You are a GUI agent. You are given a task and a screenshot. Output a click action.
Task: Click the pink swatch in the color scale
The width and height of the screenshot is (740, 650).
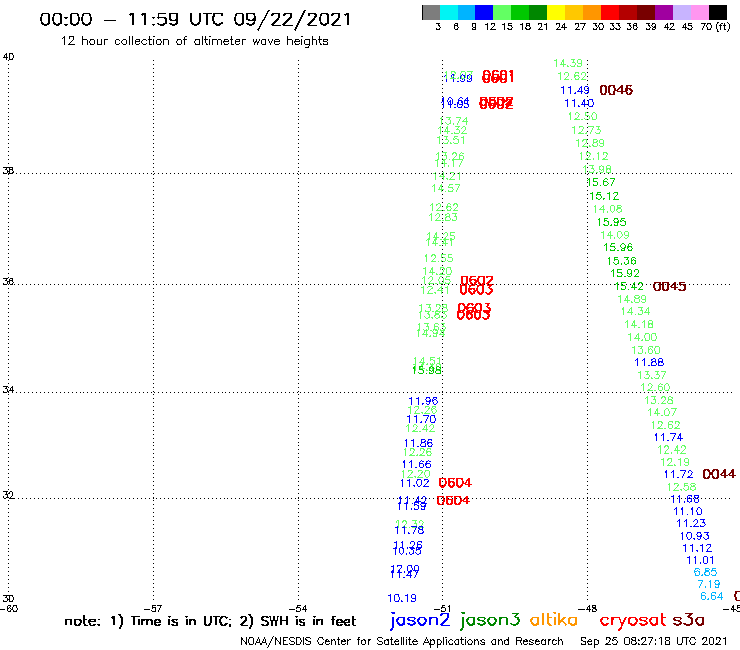tap(699, 12)
